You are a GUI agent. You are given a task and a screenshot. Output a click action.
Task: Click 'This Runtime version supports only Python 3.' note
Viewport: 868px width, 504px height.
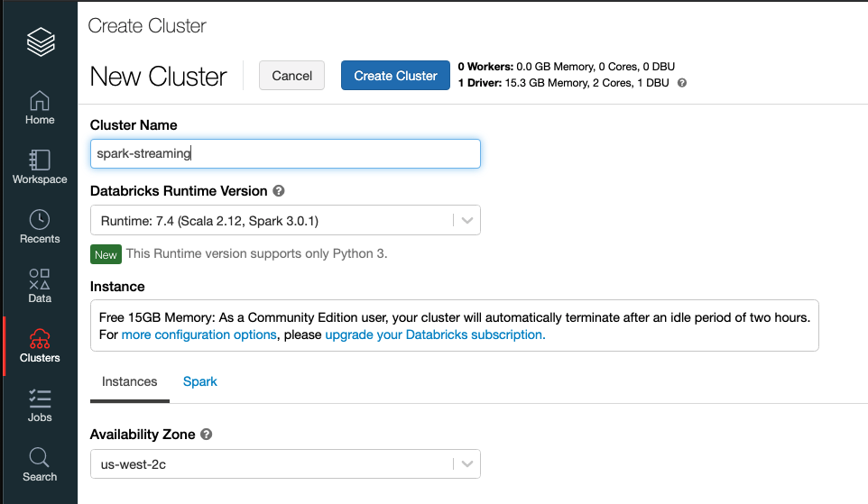[x=256, y=253]
